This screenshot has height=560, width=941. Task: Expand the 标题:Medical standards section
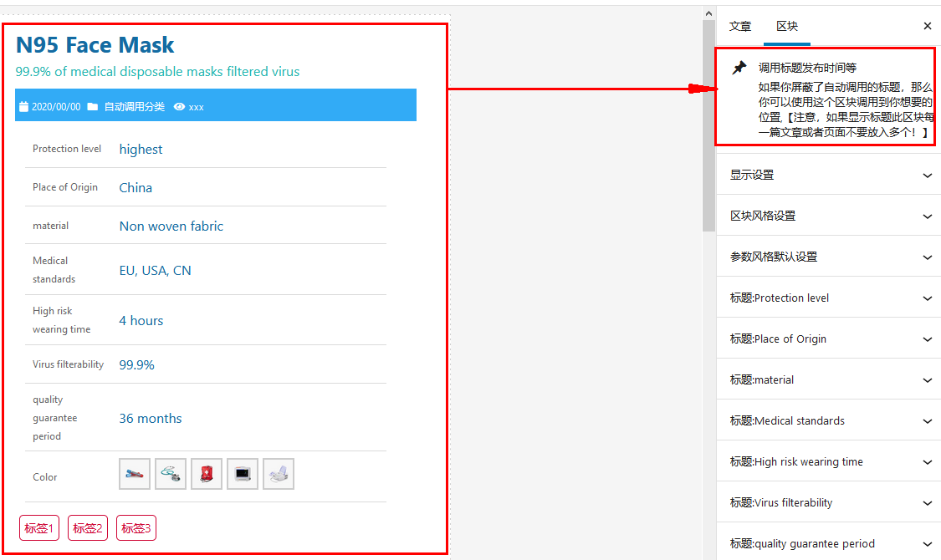828,420
